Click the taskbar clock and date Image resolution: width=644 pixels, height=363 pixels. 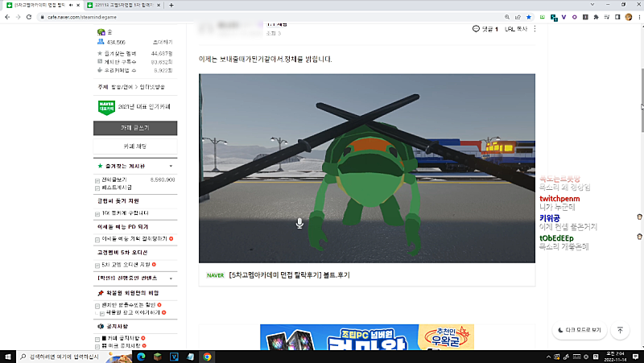tap(616, 357)
